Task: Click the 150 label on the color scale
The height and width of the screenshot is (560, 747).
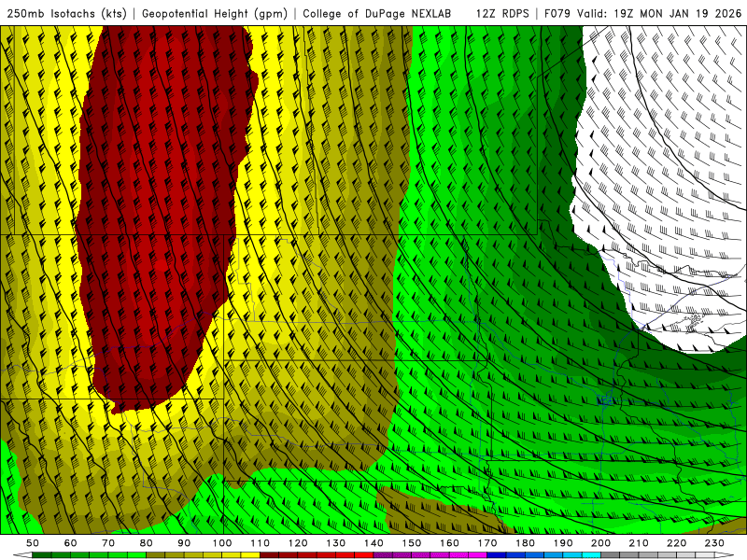Action: tap(412, 543)
